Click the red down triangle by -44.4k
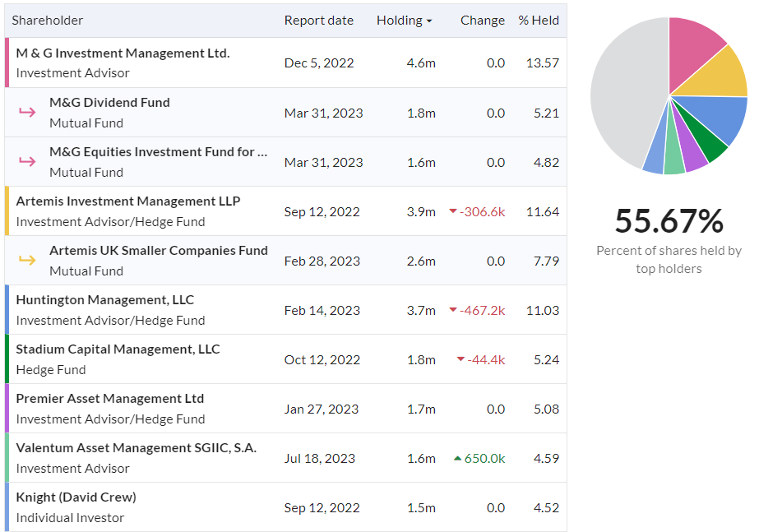 click(460, 359)
